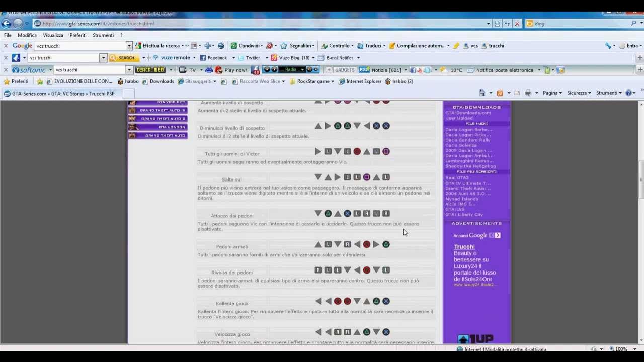Open the Preferiti favorites star button
Screen dimensions: 644x362
pos(16,81)
